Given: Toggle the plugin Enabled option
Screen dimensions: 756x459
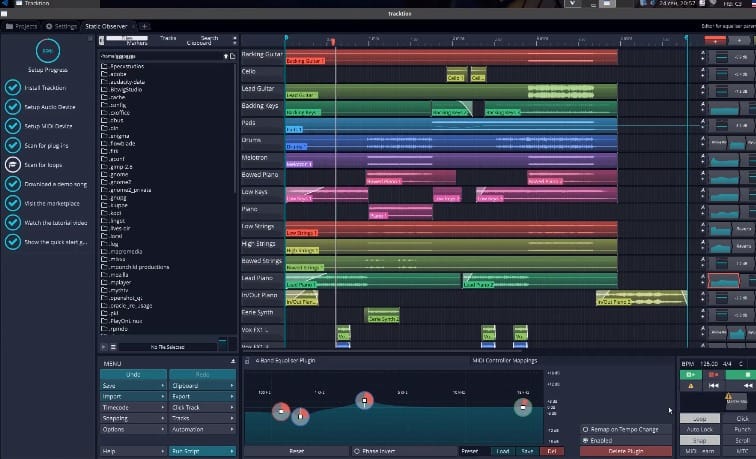Looking at the screenshot, I should click(585, 439).
